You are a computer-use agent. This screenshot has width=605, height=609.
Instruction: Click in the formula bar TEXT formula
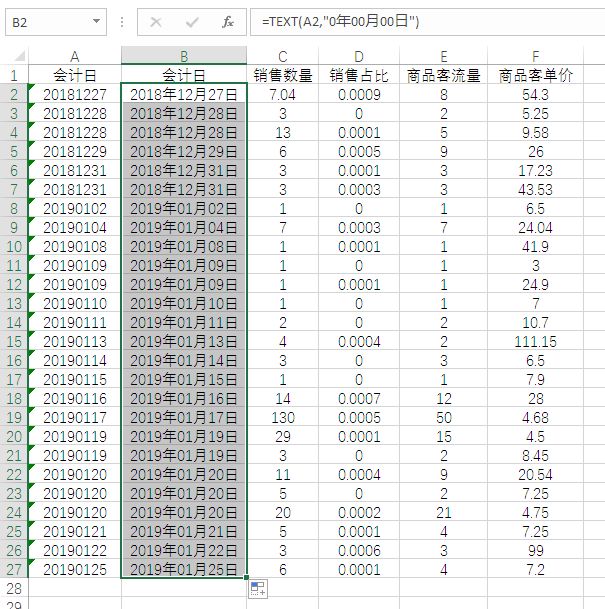coord(340,21)
